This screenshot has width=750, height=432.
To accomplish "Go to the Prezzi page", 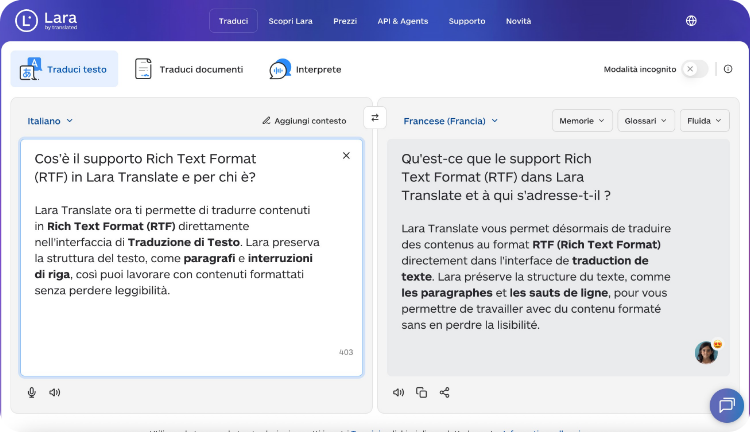I will [345, 21].
